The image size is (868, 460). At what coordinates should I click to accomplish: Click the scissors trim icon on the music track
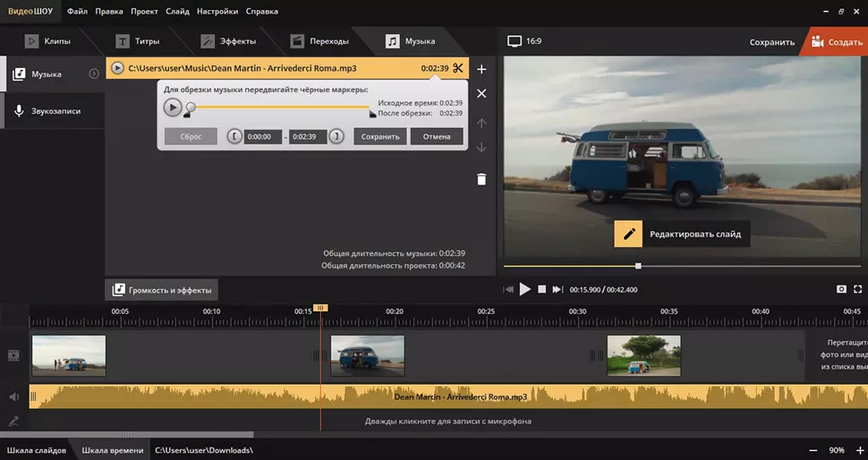click(458, 68)
